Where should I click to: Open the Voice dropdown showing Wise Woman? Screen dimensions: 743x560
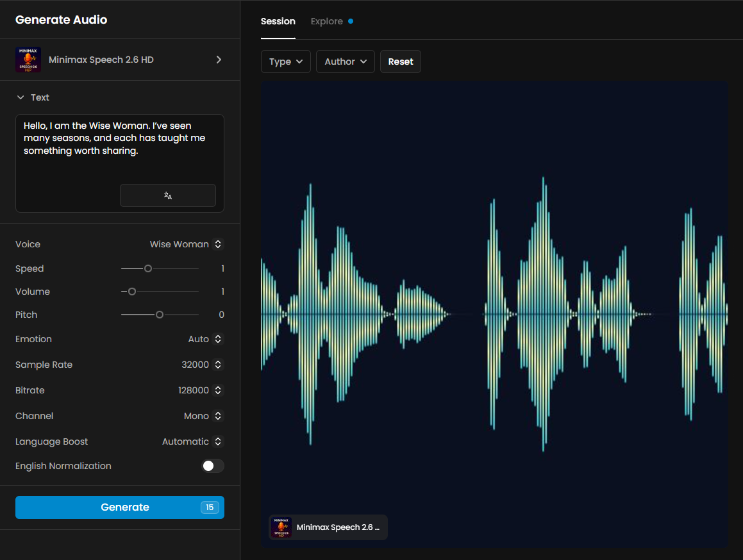coord(186,244)
